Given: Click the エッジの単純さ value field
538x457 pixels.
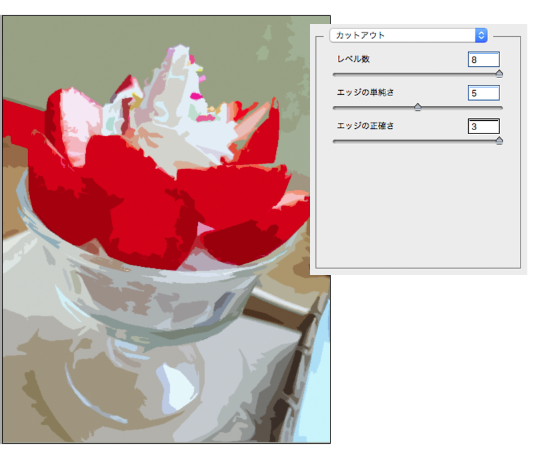Looking at the screenshot, I should (x=483, y=93).
